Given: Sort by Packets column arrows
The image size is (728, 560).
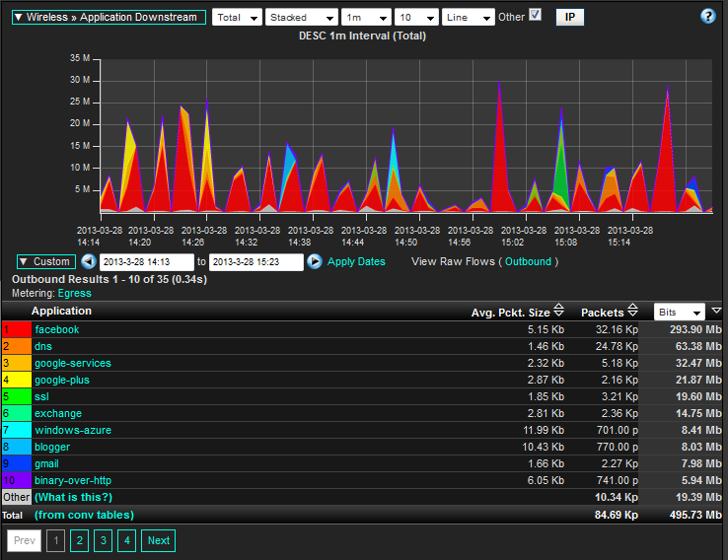Looking at the screenshot, I should tap(632, 311).
